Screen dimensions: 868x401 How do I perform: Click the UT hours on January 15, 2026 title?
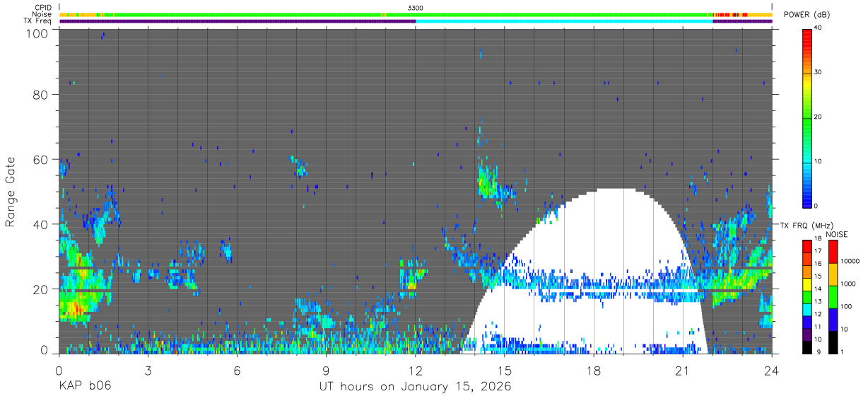pos(416,387)
